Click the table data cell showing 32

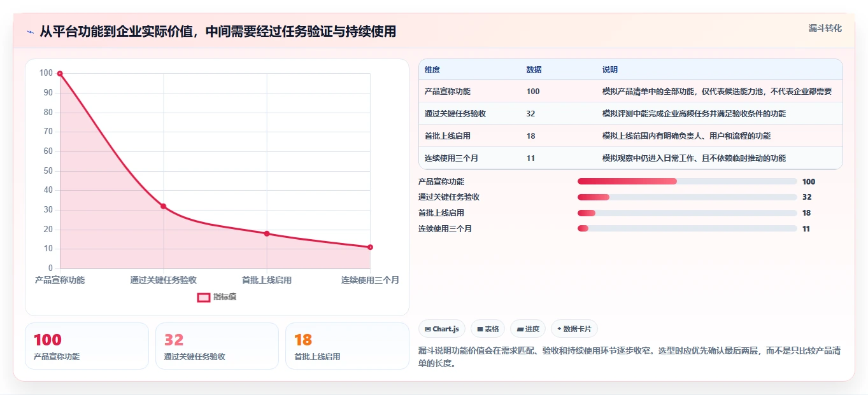tap(531, 114)
